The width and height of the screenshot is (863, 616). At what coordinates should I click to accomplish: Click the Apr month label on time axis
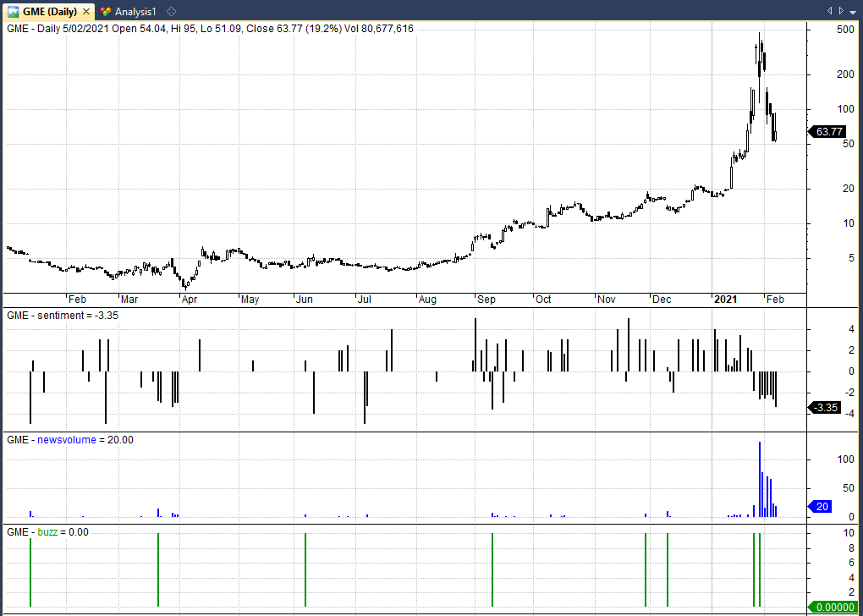tap(190, 300)
